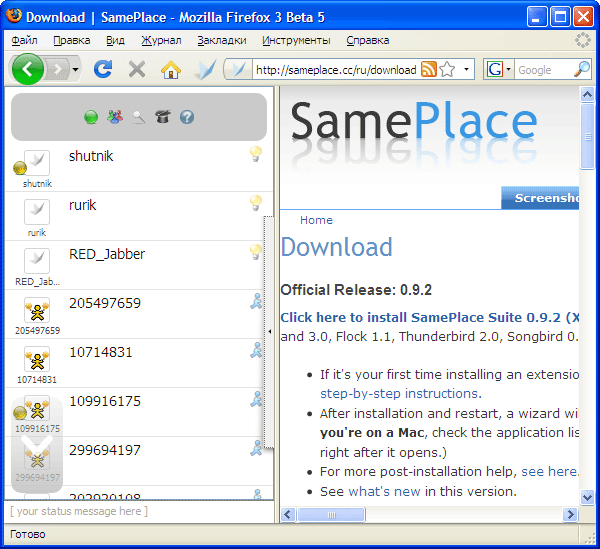Image resolution: width=600 pixels, height=549 pixels.
Task: Open the Google search engine selector
Action: (499, 69)
